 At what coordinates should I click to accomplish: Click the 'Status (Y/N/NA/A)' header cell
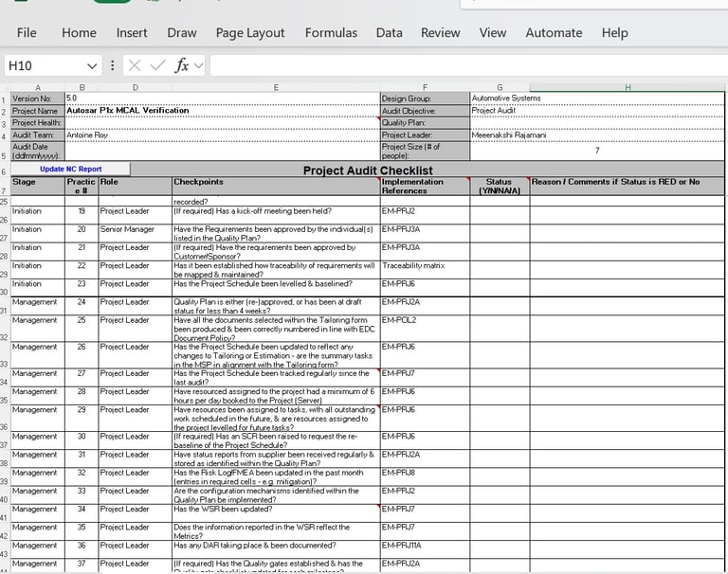click(500, 186)
